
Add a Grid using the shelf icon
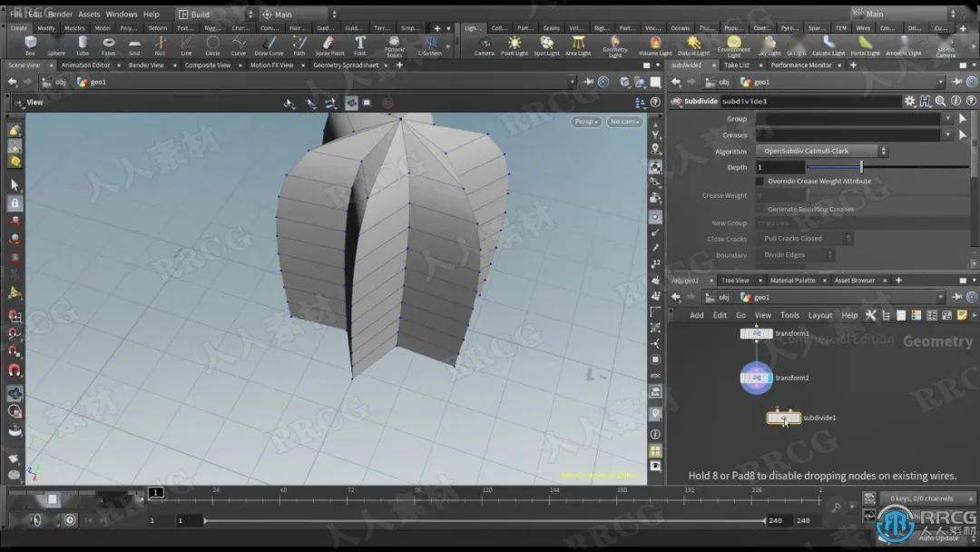click(134, 45)
